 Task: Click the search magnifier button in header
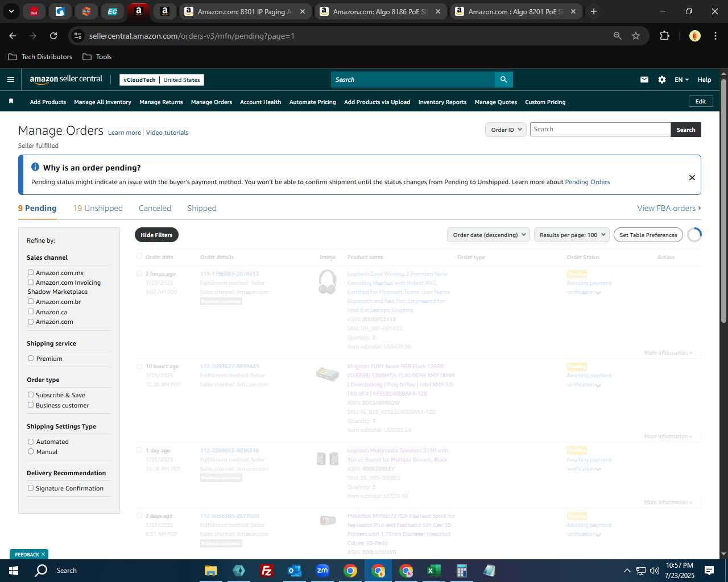pyautogui.click(x=503, y=80)
